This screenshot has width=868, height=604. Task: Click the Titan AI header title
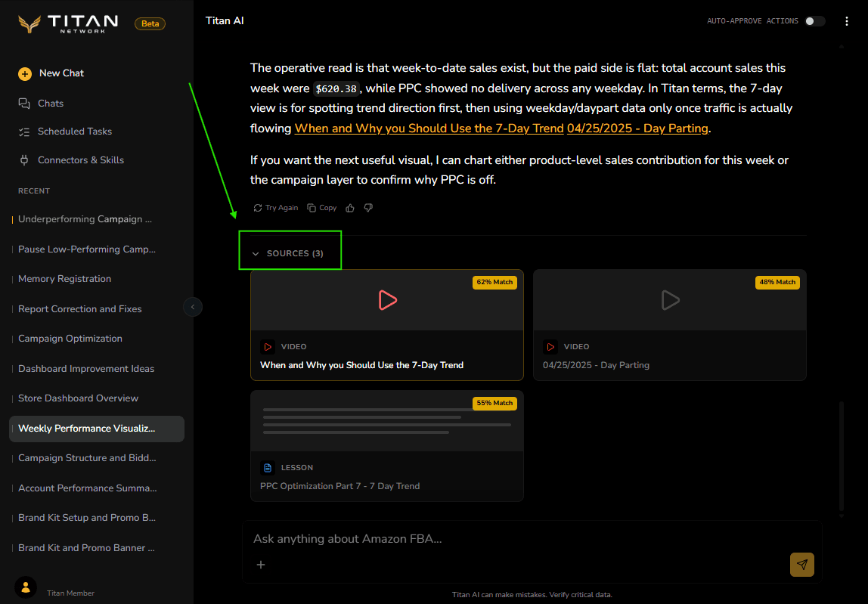coord(225,21)
